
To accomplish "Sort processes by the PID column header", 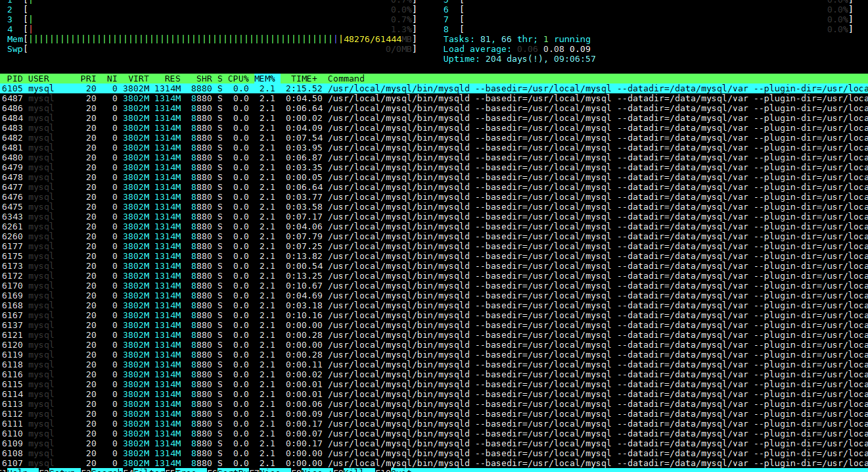I will coord(14,79).
